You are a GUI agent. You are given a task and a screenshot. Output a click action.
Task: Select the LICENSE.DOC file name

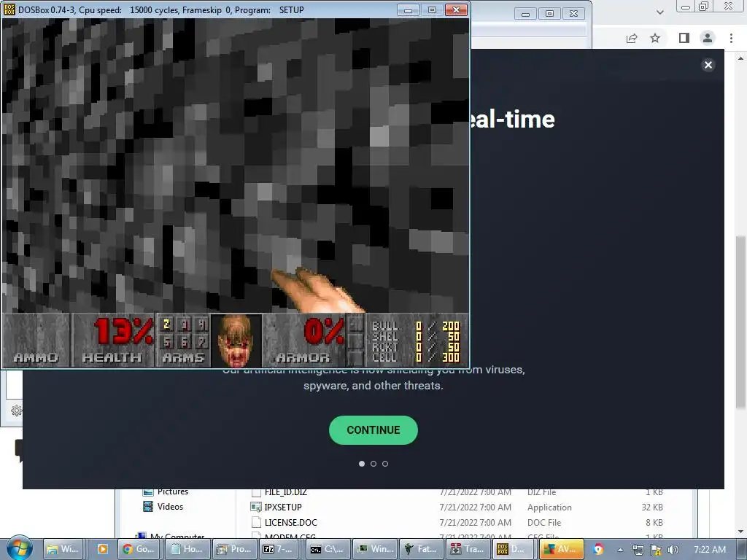click(290, 522)
